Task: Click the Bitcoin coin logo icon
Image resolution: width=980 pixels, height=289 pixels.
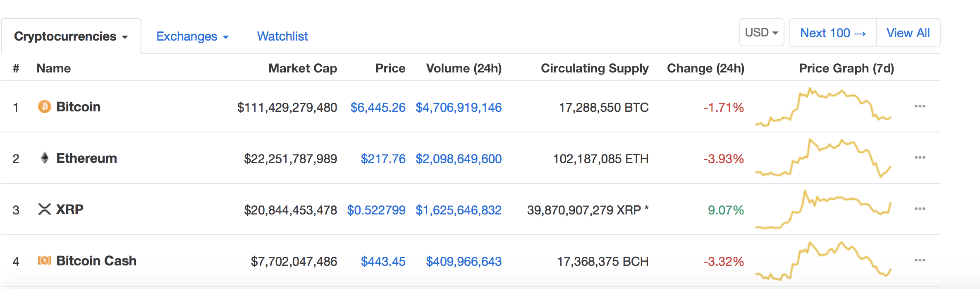Action: point(45,107)
